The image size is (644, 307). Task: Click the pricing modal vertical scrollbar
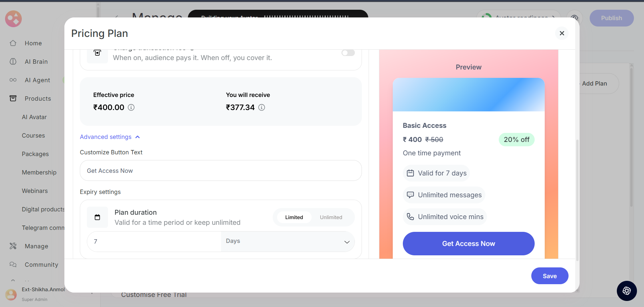click(x=577, y=200)
